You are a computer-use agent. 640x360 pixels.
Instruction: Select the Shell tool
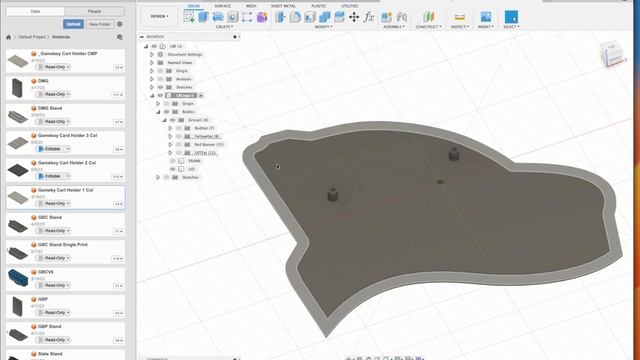(310, 17)
